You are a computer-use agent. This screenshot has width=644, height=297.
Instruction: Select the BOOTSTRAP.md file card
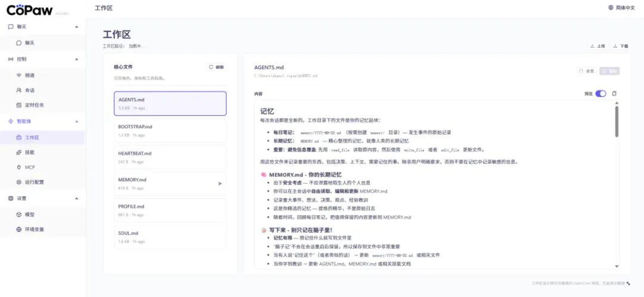pyautogui.click(x=170, y=131)
